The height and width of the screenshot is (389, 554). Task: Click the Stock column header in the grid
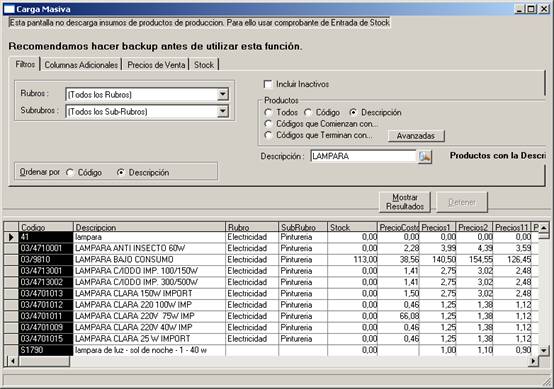coord(352,227)
